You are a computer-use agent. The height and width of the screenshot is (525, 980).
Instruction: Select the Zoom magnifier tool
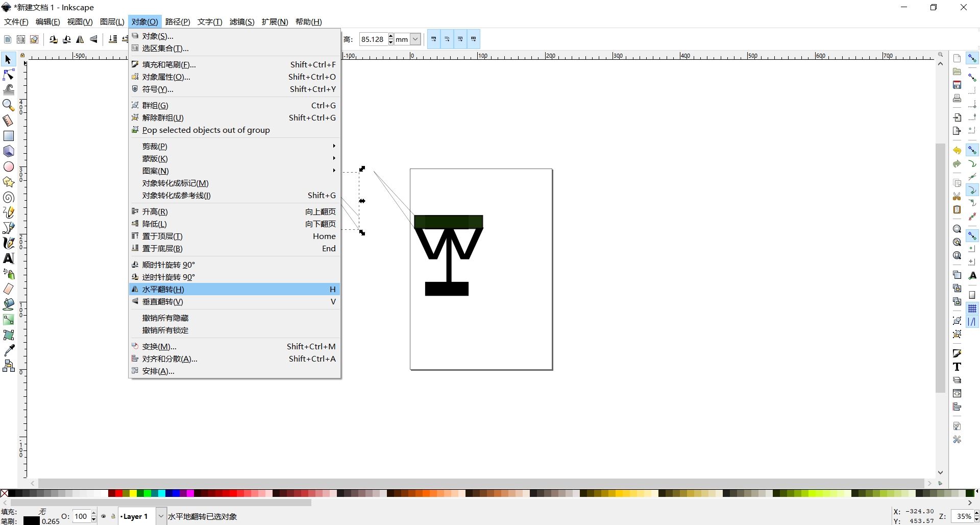8,105
